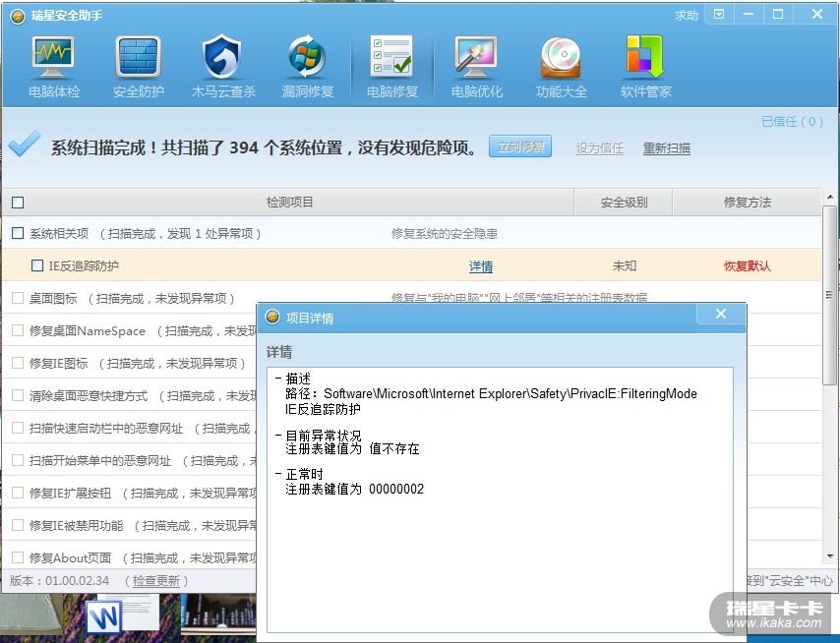Click the 检测项目 column header
840x643 pixels.
[x=290, y=203]
